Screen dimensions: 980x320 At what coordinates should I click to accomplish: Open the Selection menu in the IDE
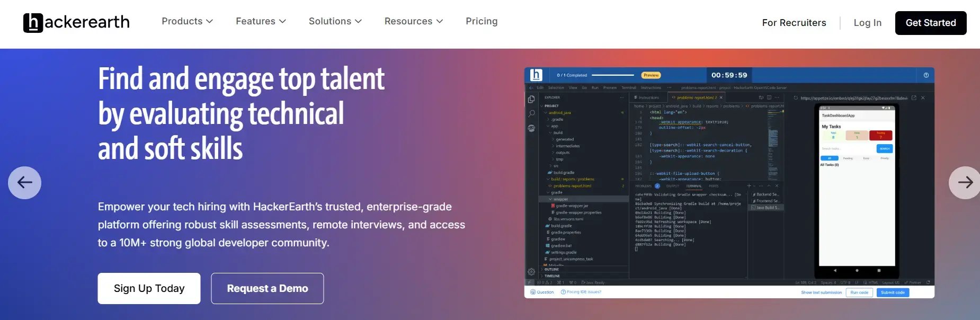[x=556, y=88]
